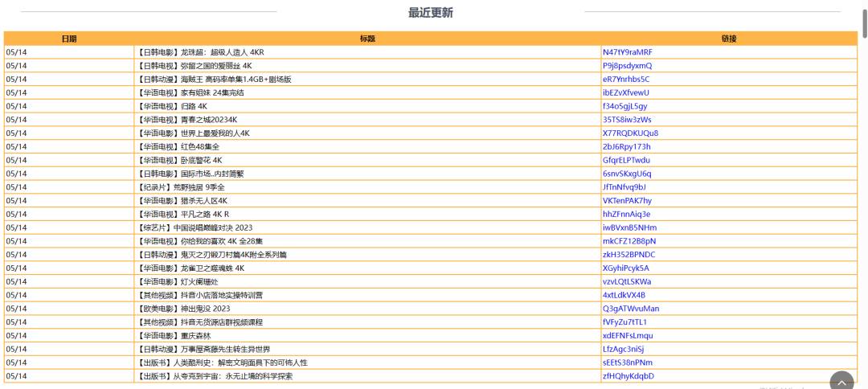
Task: Click link X77RQDKUQu8
Action: tap(631, 133)
